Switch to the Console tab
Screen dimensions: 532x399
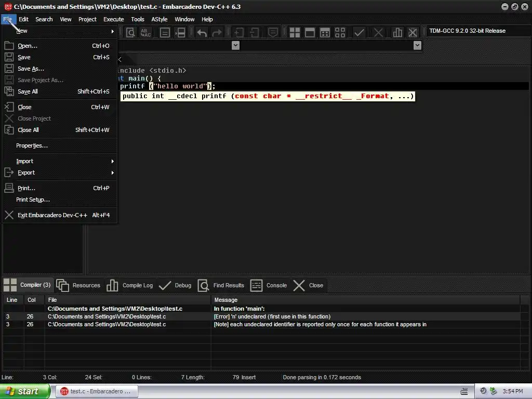point(269,285)
